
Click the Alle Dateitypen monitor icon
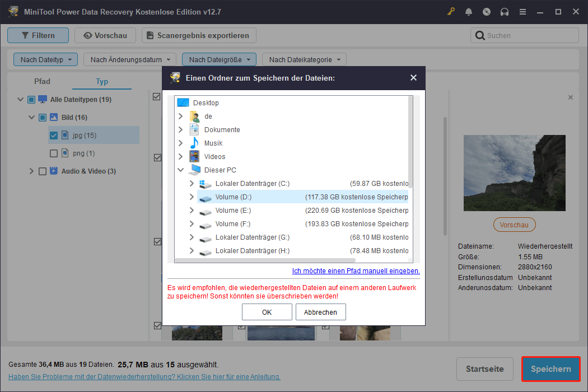click(43, 99)
